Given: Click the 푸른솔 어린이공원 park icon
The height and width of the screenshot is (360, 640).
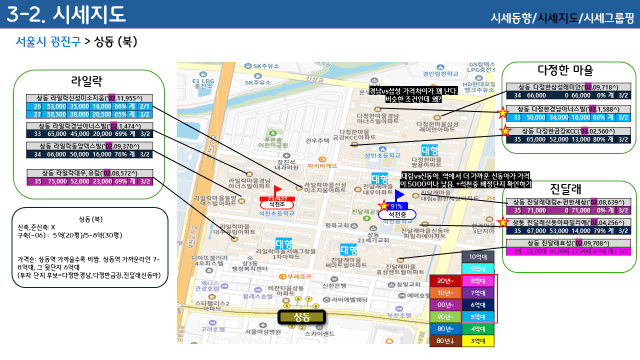Looking at the screenshot, I should [273, 133].
